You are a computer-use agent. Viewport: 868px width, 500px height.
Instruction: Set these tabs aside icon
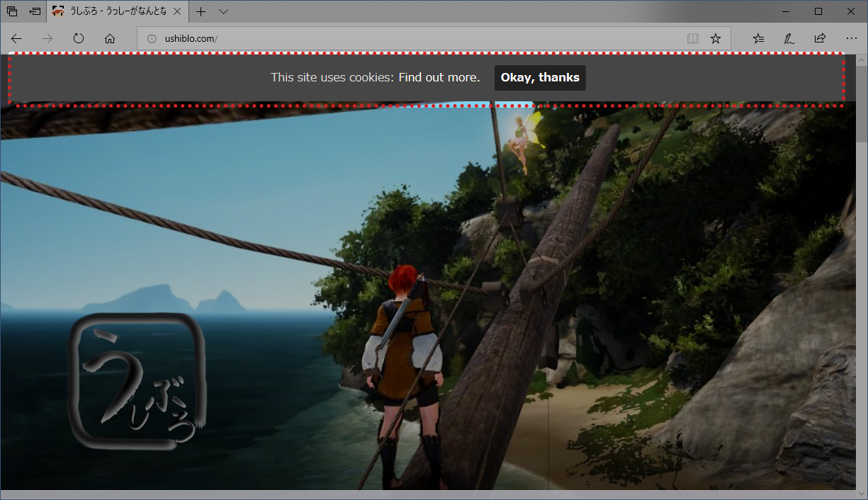click(35, 11)
